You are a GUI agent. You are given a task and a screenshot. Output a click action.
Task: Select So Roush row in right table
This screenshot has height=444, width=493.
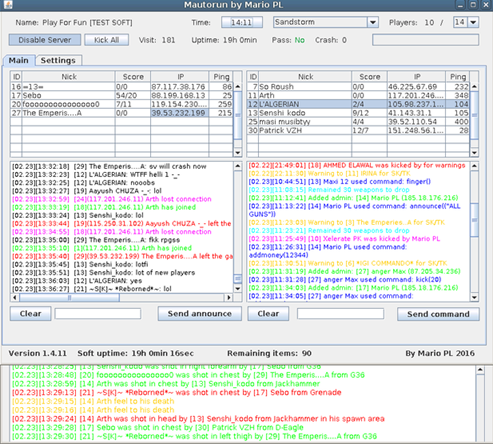[358, 87]
